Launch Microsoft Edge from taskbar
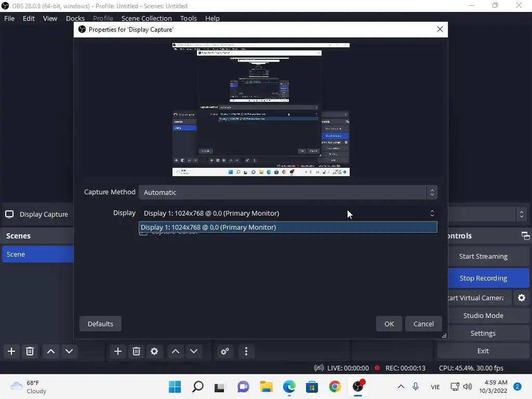Screen dimensions: 532x399 click(289, 387)
